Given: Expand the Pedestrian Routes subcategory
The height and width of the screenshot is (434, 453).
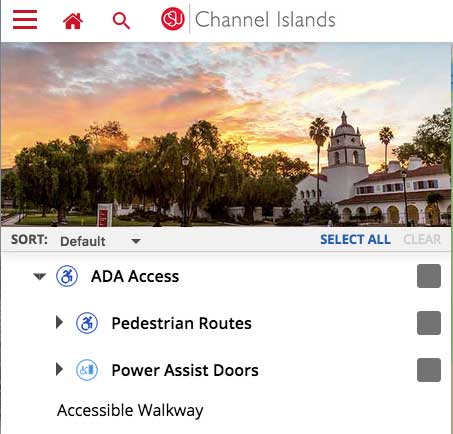Looking at the screenshot, I should pos(60,322).
